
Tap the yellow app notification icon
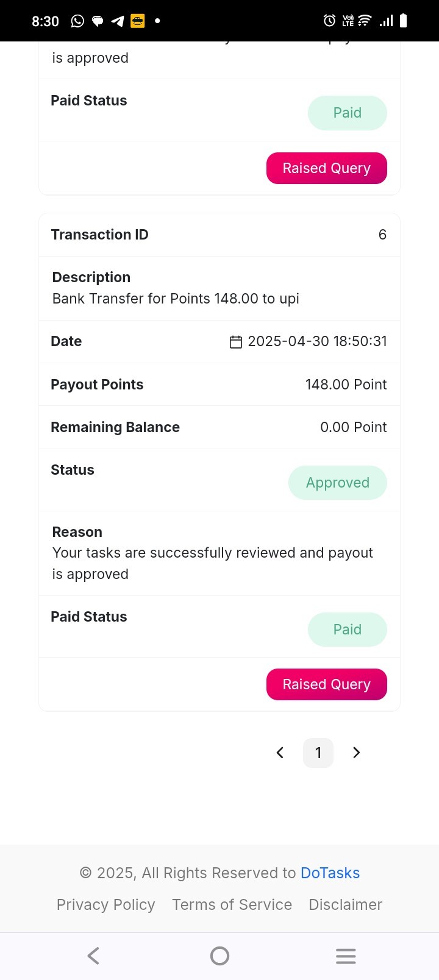click(138, 21)
